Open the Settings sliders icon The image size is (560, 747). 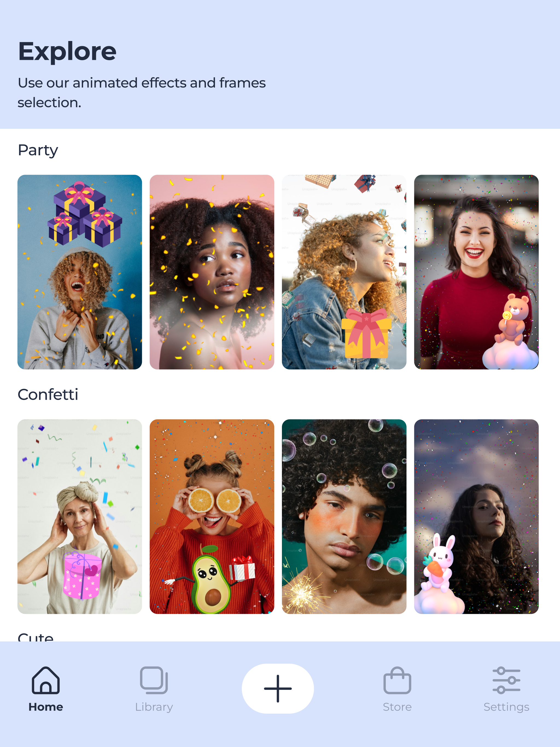click(x=506, y=680)
